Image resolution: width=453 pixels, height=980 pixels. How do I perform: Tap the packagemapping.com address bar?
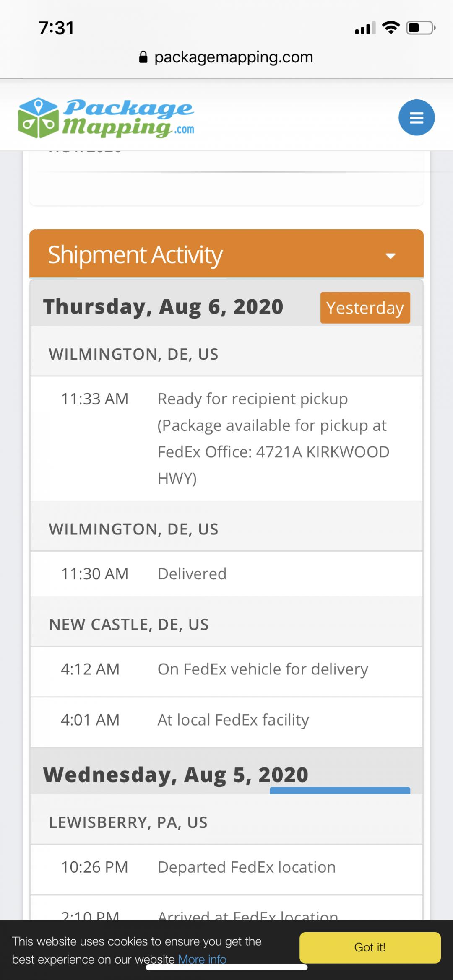pyautogui.click(x=233, y=57)
